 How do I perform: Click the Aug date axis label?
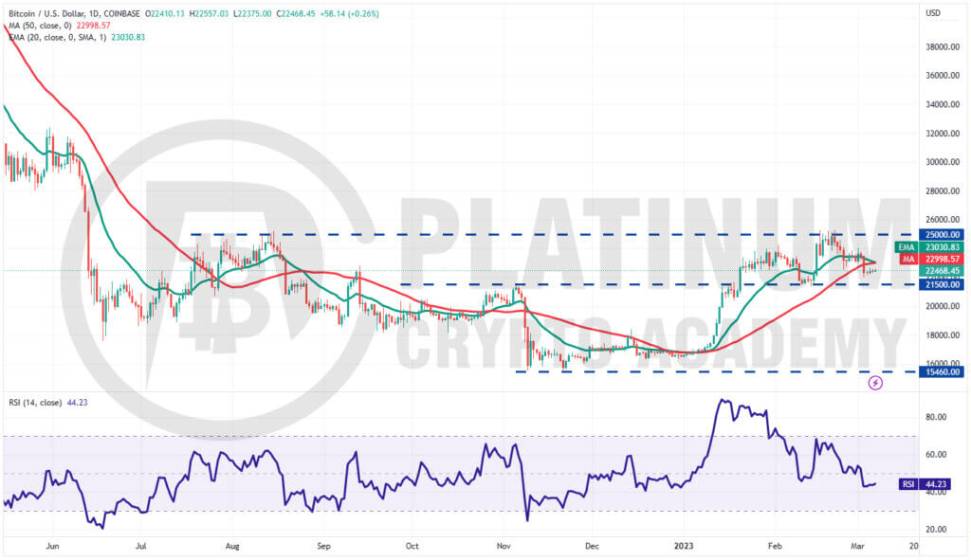[232, 546]
